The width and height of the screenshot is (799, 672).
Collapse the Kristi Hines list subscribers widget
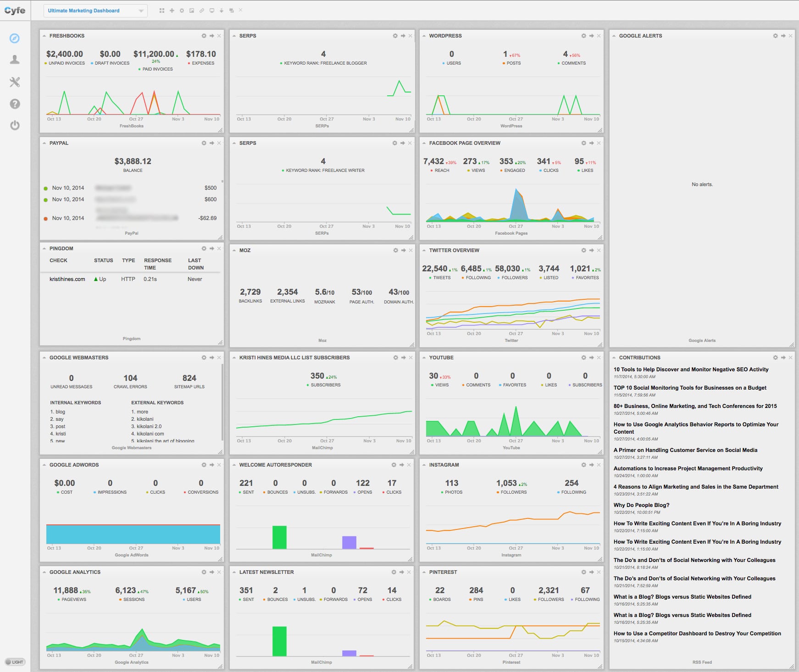234,358
